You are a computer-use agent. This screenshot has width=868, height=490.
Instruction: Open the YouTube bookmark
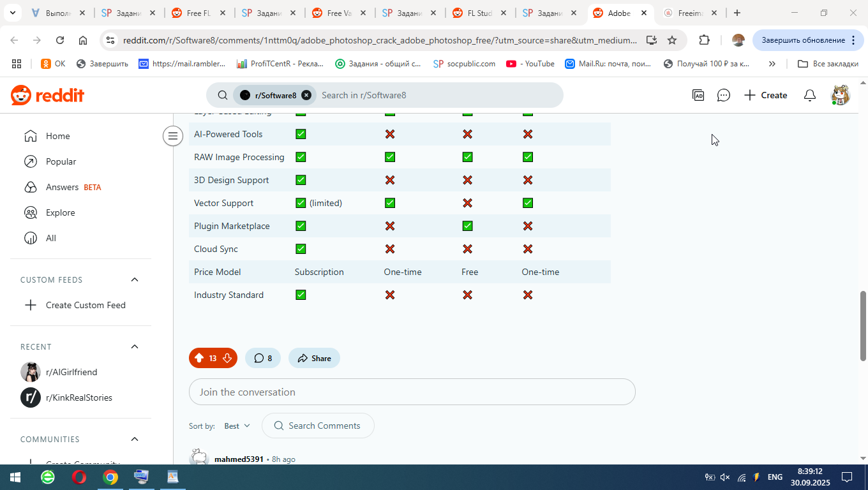530,64
